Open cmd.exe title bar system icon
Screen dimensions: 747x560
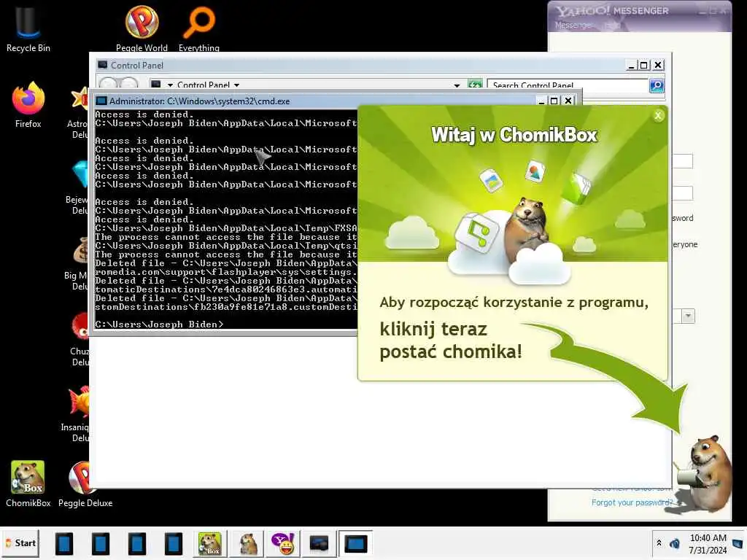pos(101,101)
